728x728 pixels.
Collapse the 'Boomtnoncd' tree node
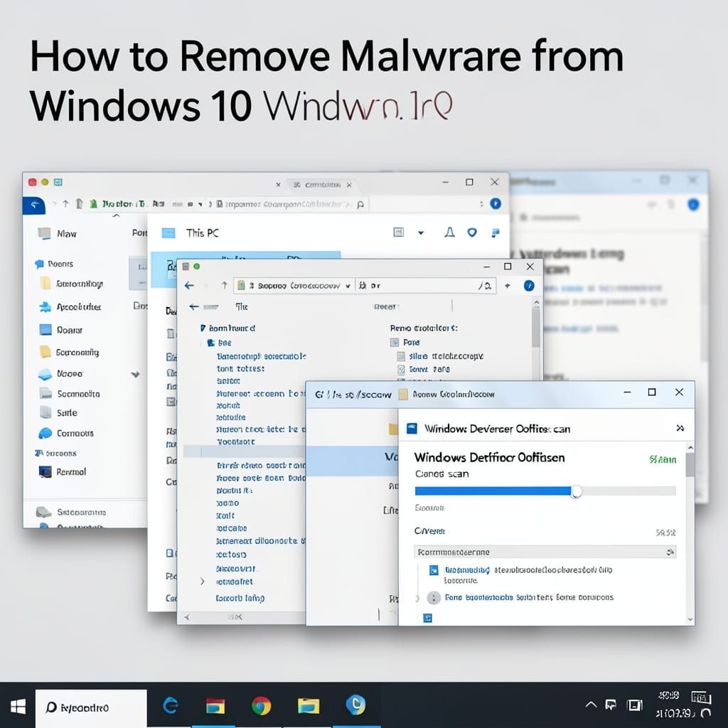[203, 328]
